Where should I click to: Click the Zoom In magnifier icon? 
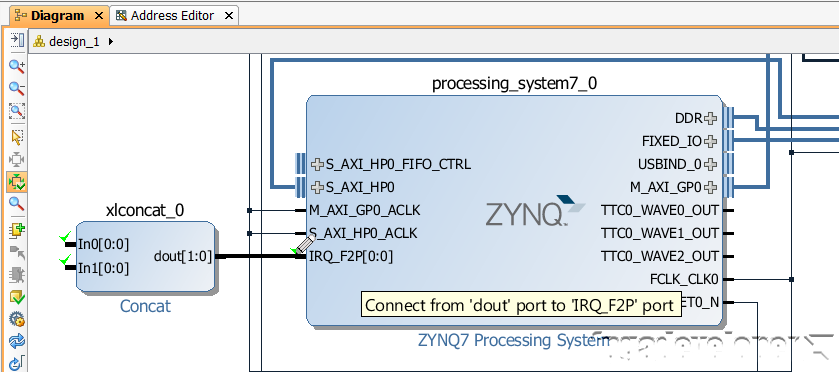tap(17, 66)
